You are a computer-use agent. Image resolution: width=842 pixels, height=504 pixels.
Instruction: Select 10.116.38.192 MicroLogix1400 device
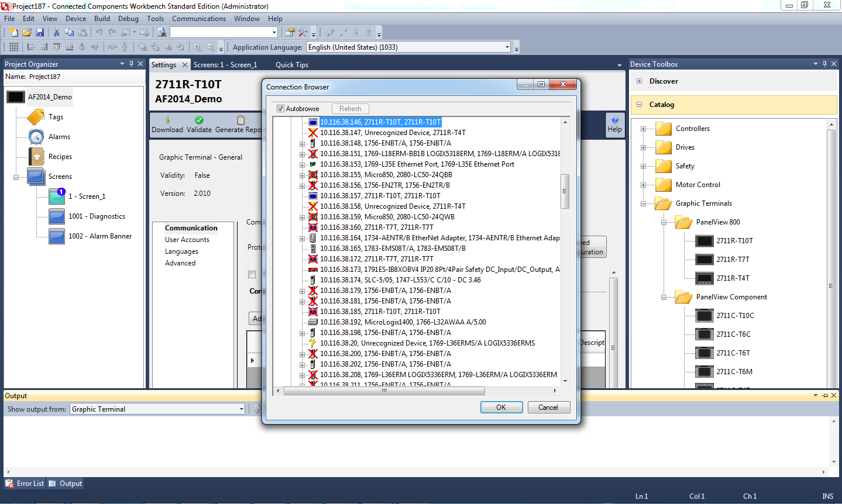click(x=403, y=322)
